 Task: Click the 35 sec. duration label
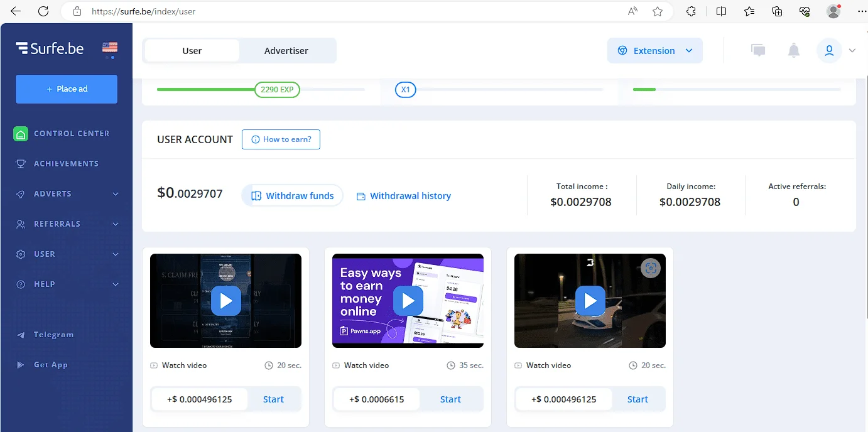[465, 365]
